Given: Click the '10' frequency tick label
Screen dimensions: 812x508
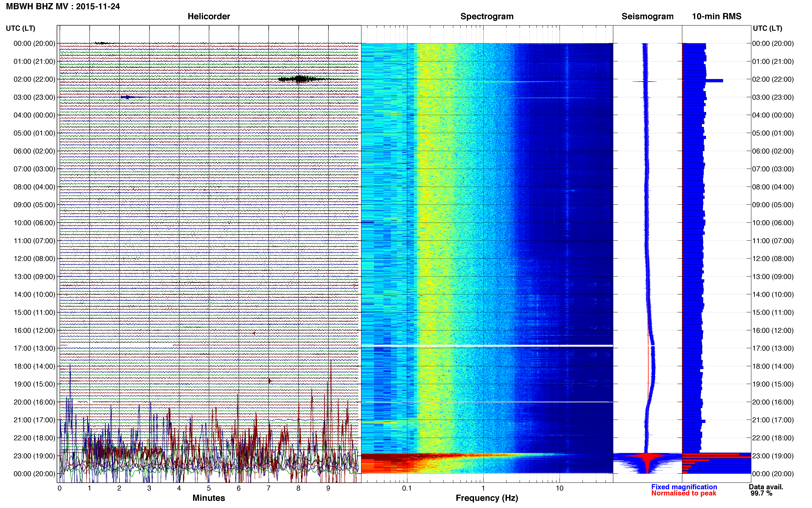Looking at the screenshot, I should [559, 488].
